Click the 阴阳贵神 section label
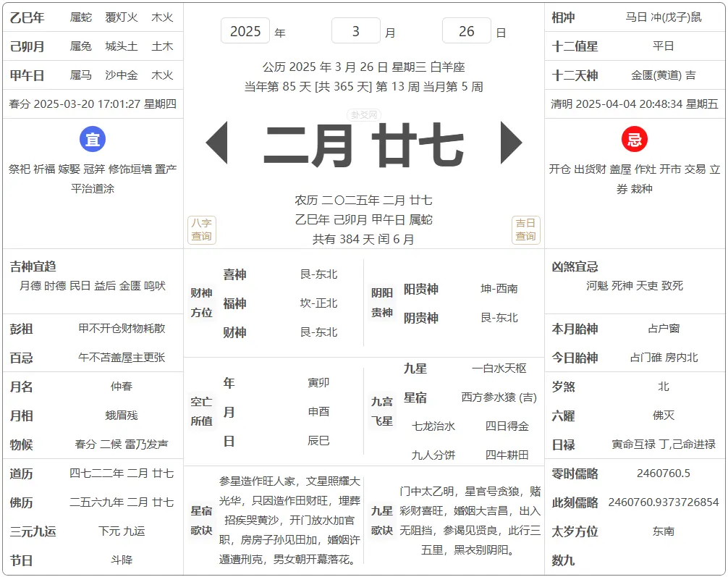 pos(382,303)
